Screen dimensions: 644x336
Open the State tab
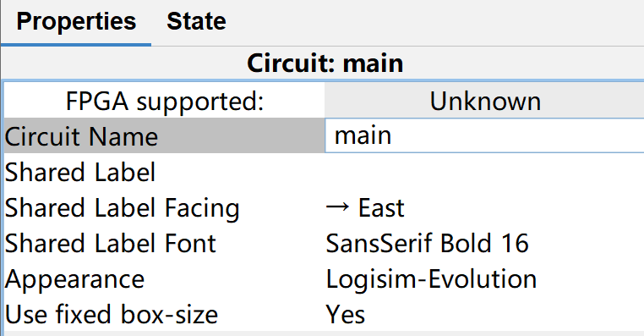[x=196, y=22]
